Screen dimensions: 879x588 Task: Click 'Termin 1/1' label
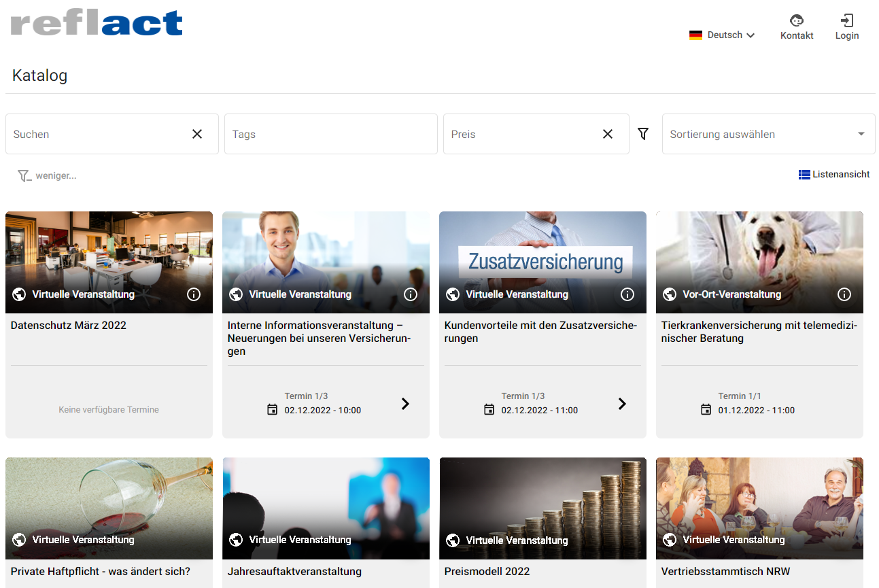(740, 396)
